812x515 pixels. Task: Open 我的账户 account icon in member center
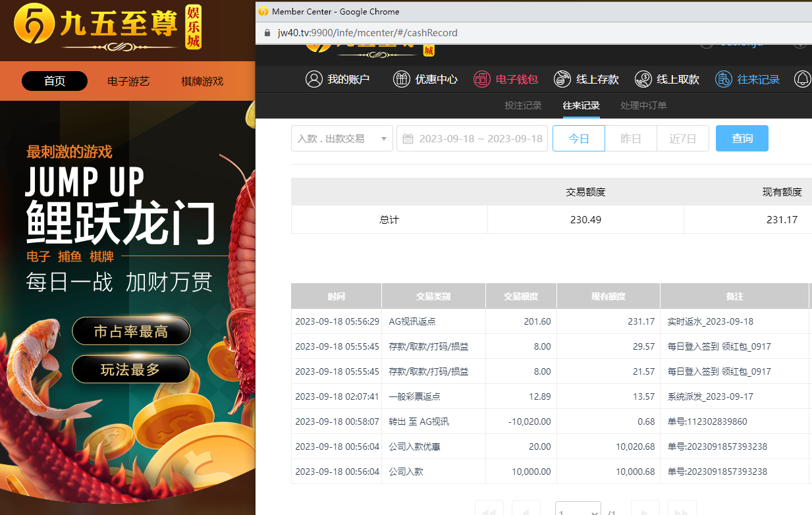tap(313, 79)
